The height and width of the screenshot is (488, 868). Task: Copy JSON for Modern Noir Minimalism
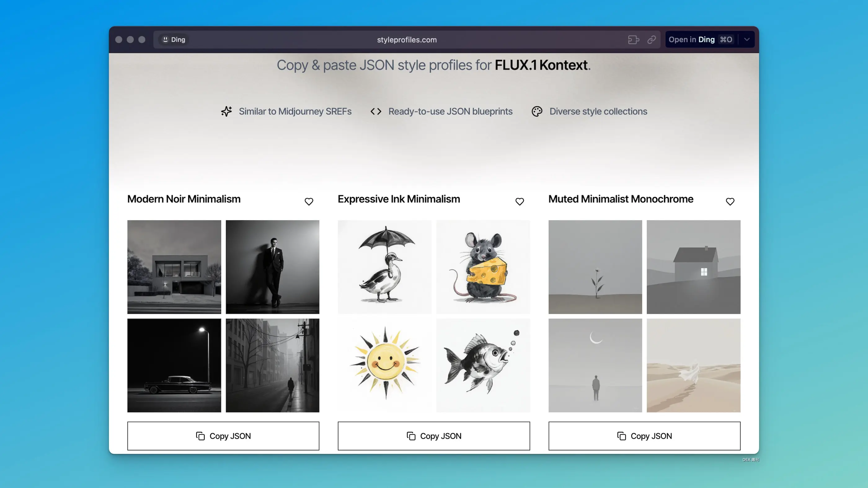click(x=223, y=436)
